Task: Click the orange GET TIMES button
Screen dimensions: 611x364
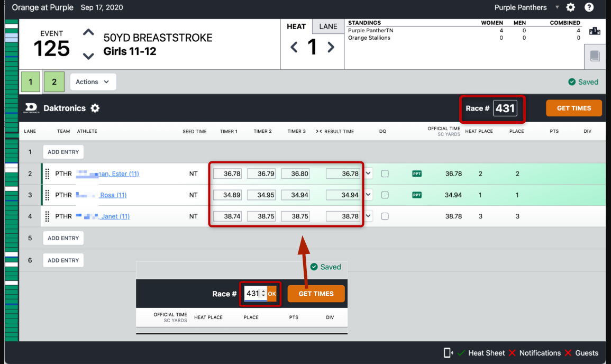Action: (x=574, y=108)
